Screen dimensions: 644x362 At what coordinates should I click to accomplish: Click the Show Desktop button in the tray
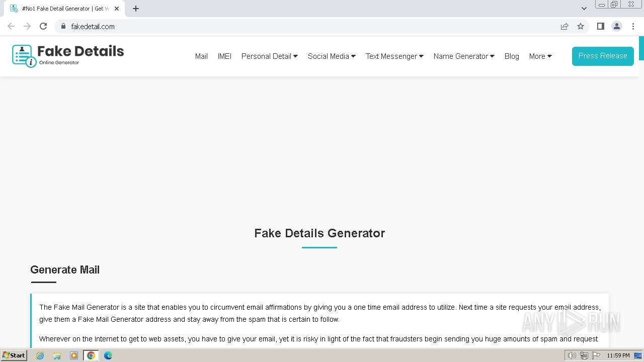[638, 355]
